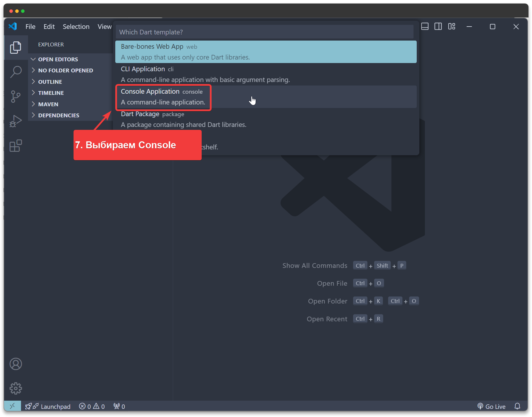Open the Selection menu

[76, 27]
